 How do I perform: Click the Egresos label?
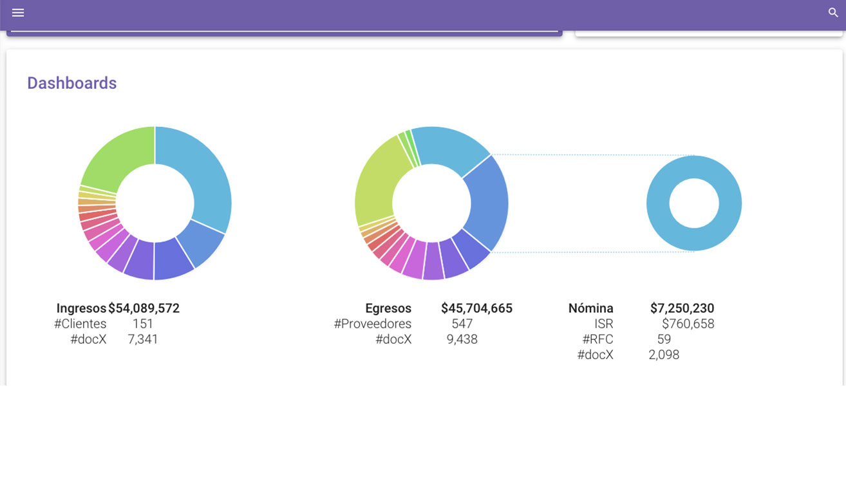(388, 308)
